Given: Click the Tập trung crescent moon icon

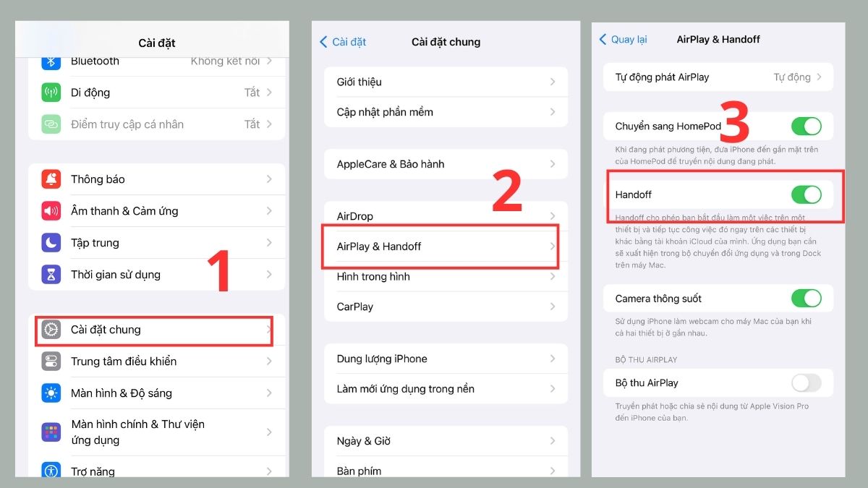Looking at the screenshot, I should [51, 242].
